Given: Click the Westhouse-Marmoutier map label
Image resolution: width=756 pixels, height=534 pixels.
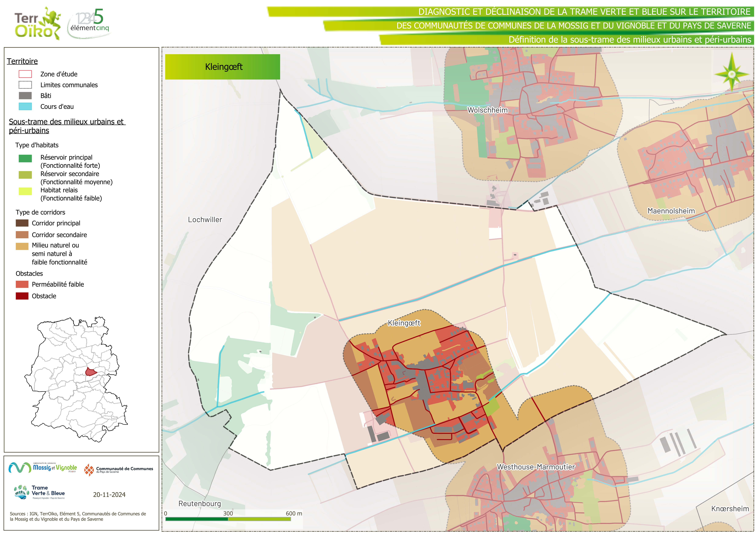Looking at the screenshot, I should click(x=535, y=467).
